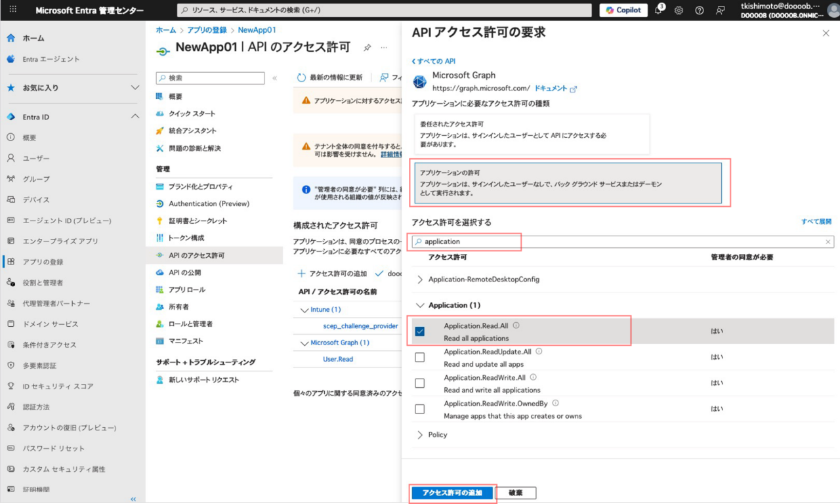840x504 pixels.
Task: Click info icon next to Application.Read.All
Action: (516, 325)
